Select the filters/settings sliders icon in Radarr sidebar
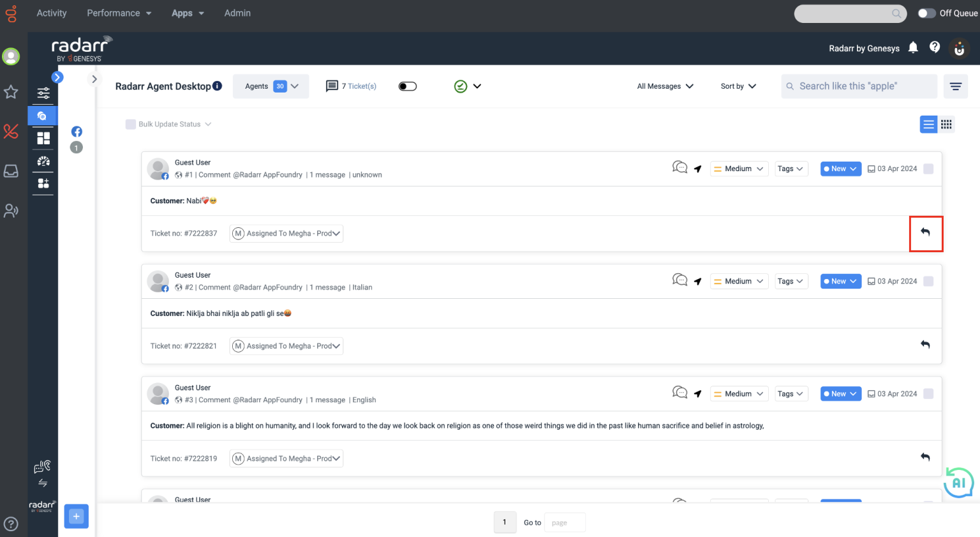Viewport: 980px width, 537px height. pyautogui.click(x=42, y=93)
